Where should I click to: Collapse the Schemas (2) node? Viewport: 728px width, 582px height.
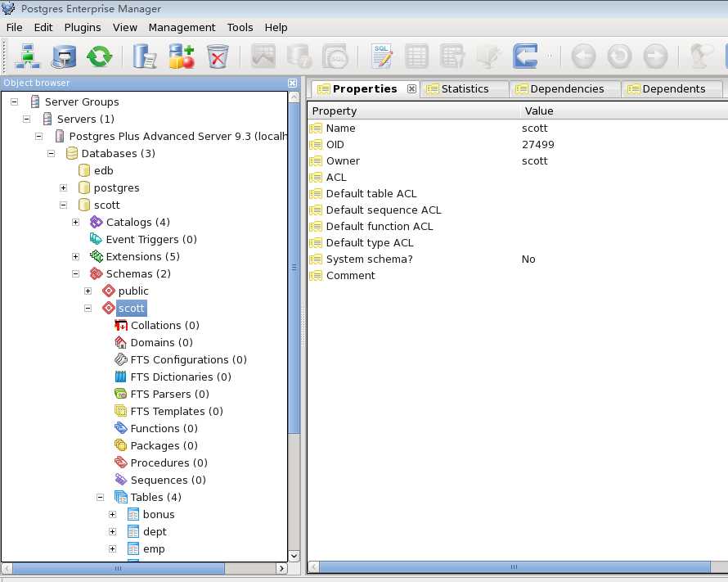tap(76, 273)
